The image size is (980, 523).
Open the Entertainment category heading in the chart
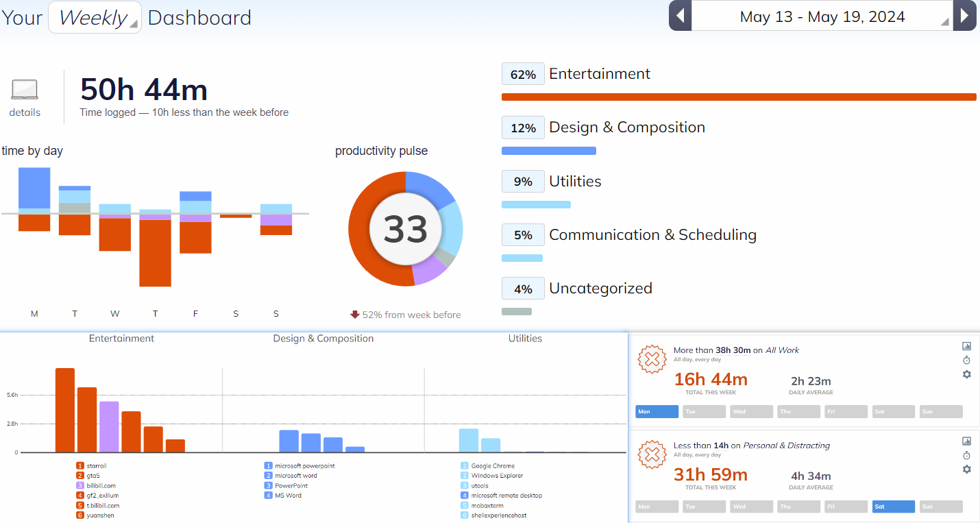point(121,339)
